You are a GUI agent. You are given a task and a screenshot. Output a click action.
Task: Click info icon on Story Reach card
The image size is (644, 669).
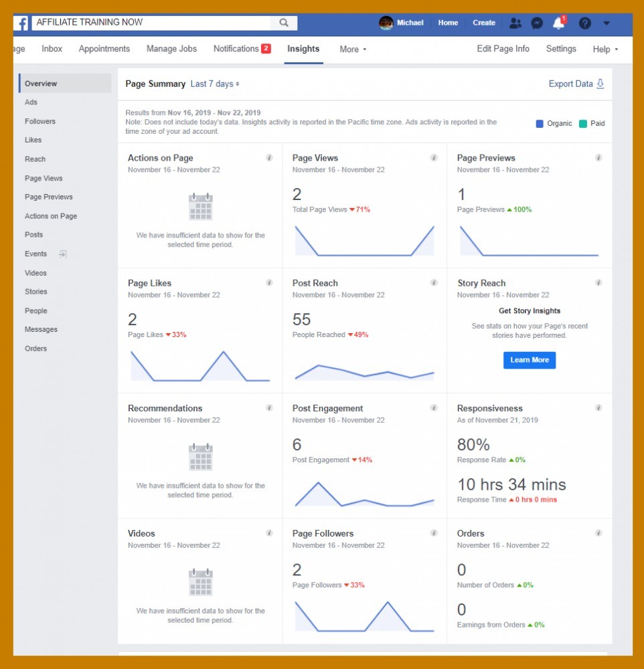[x=598, y=282]
